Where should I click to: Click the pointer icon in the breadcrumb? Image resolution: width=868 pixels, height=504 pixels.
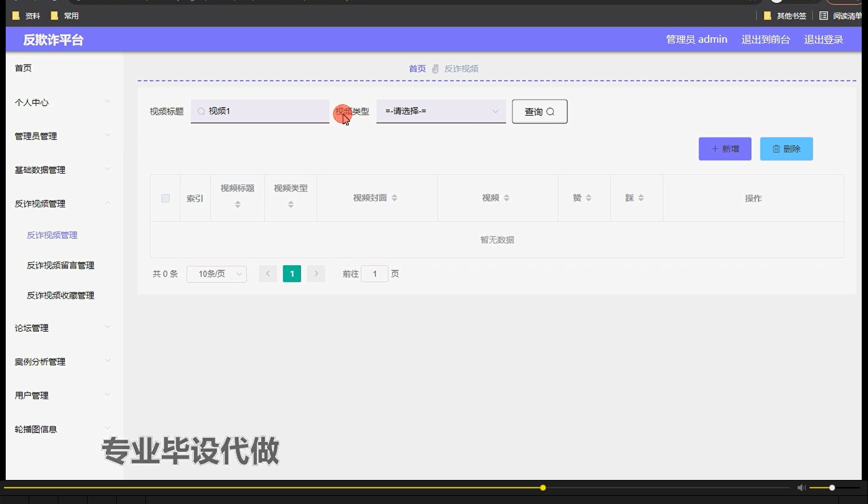click(x=435, y=68)
